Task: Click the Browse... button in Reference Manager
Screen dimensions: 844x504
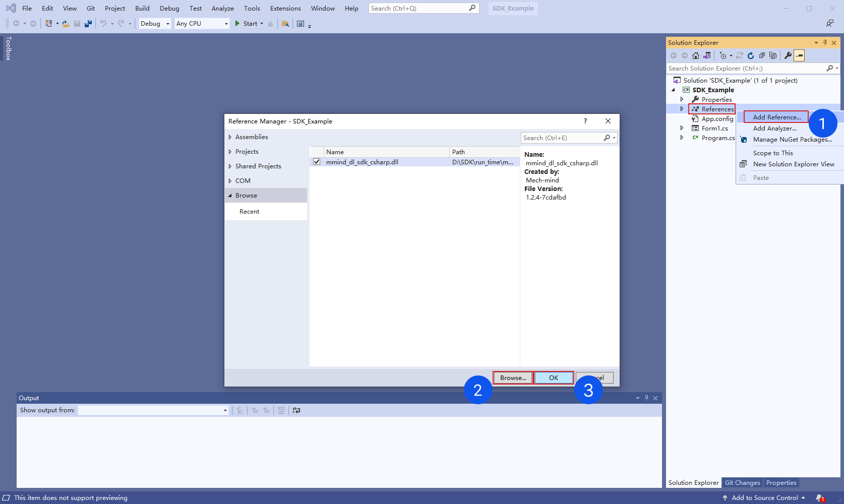Action: 513,377
